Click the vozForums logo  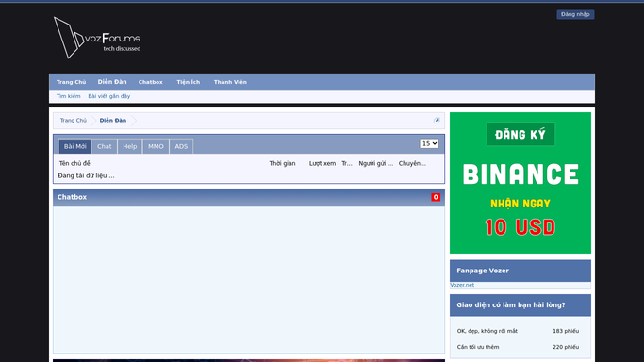click(97, 38)
